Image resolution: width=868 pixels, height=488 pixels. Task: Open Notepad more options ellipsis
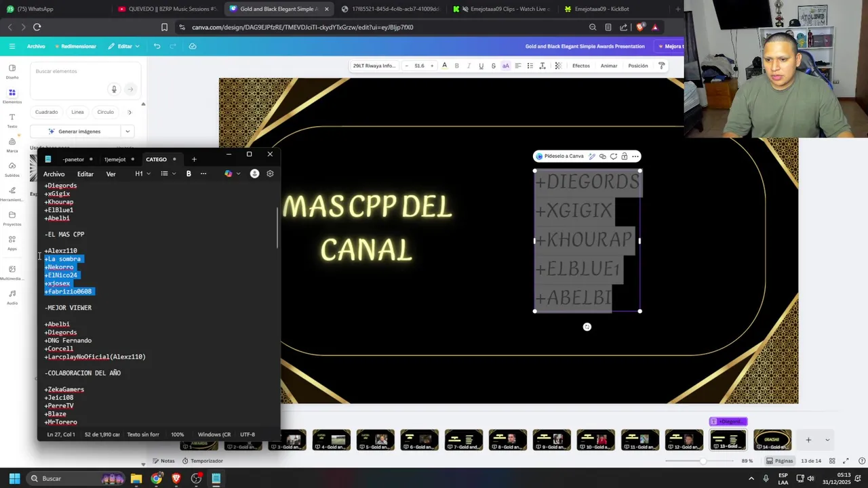pos(203,174)
